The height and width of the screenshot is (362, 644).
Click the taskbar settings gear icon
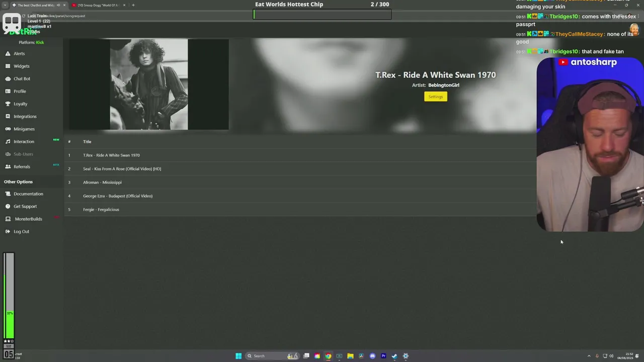pos(406,356)
